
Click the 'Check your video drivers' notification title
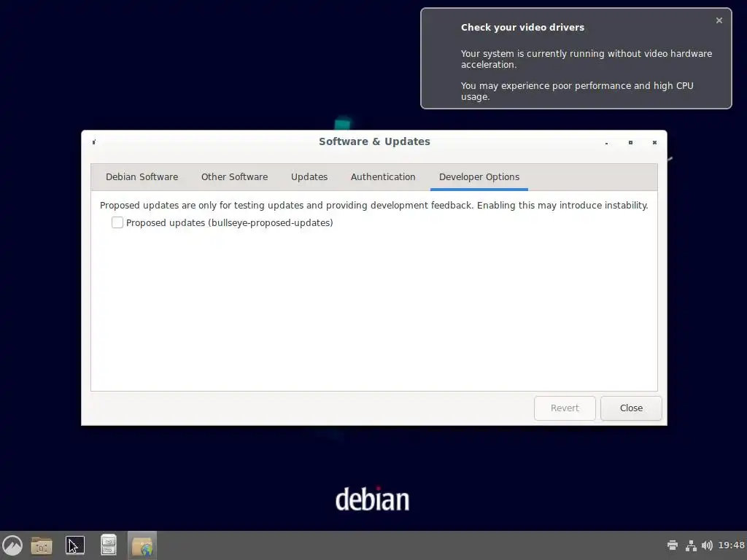522,27
